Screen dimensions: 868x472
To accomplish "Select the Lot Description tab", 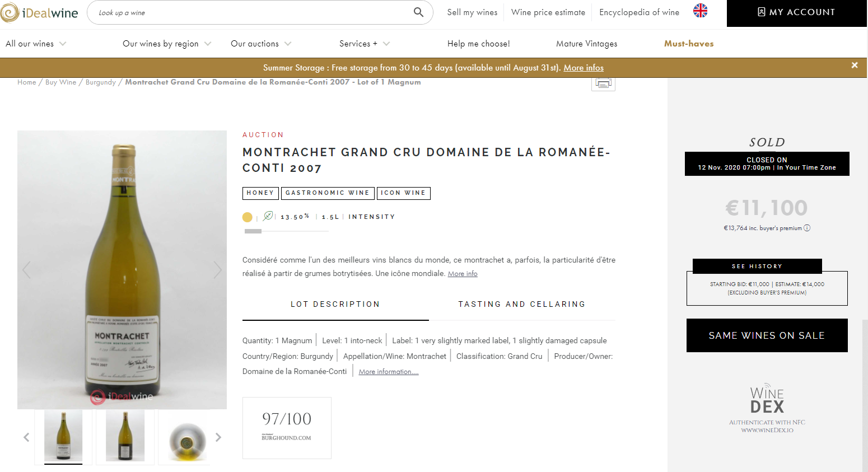I will [335, 304].
